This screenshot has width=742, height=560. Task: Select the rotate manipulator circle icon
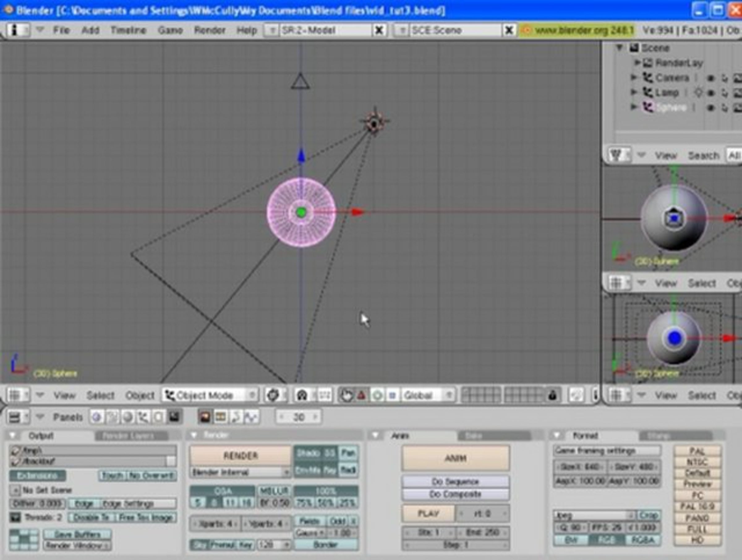(377, 395)
